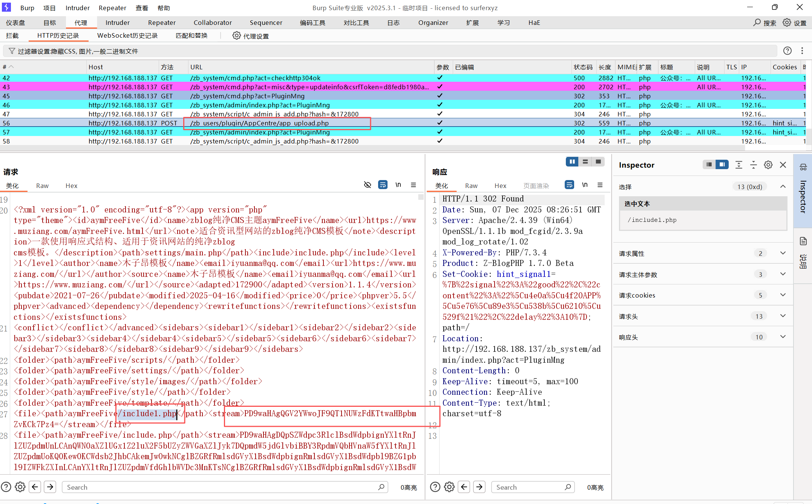Click the search magnifier icon at top right

click(x=757, y=23)
